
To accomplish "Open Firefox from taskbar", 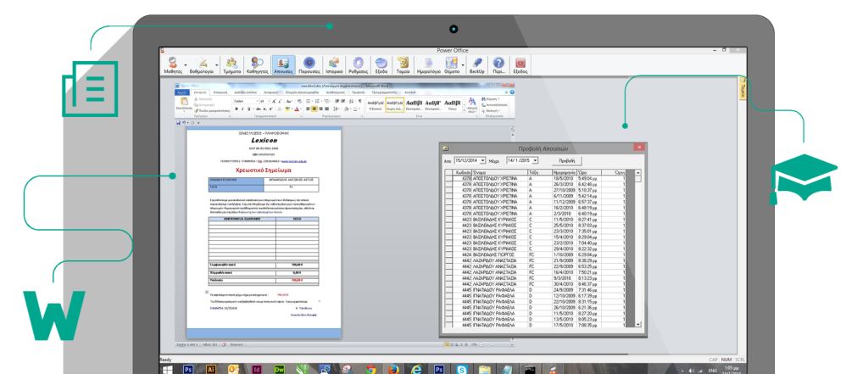I will click(x=393, y=370).
